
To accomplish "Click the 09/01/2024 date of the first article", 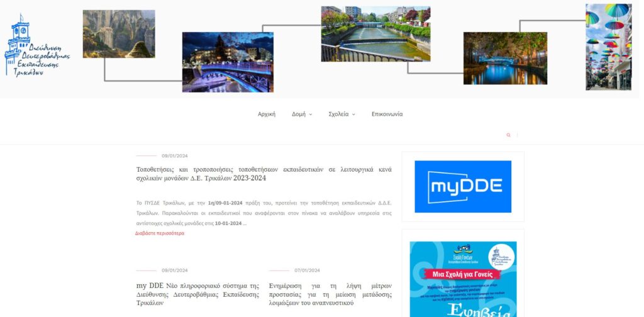I will point(175,156).
